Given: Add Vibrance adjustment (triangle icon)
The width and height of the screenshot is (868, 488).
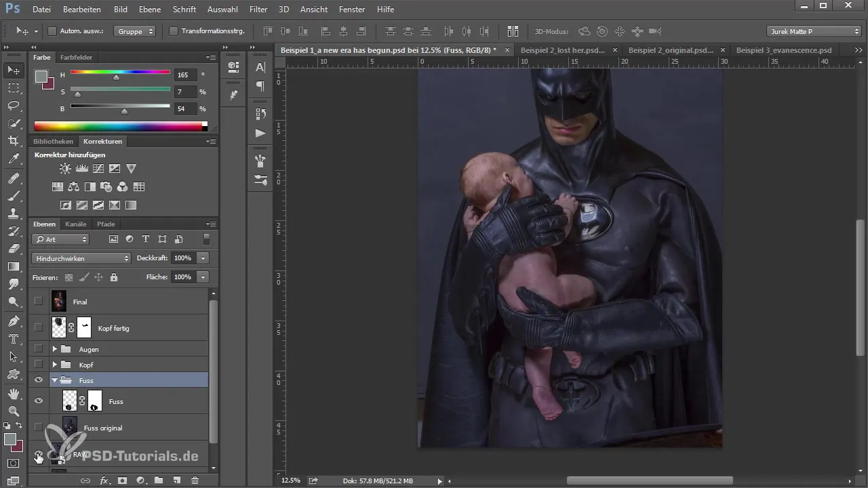Looking at the screenshot, I should 132,169.
